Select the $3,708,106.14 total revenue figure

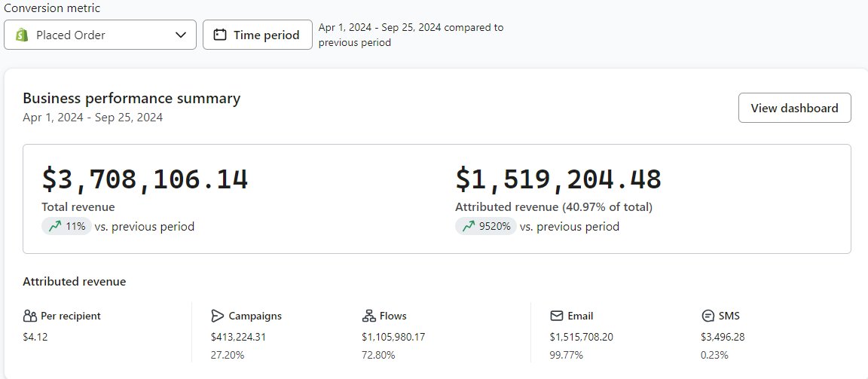click(x=145, y=179)
